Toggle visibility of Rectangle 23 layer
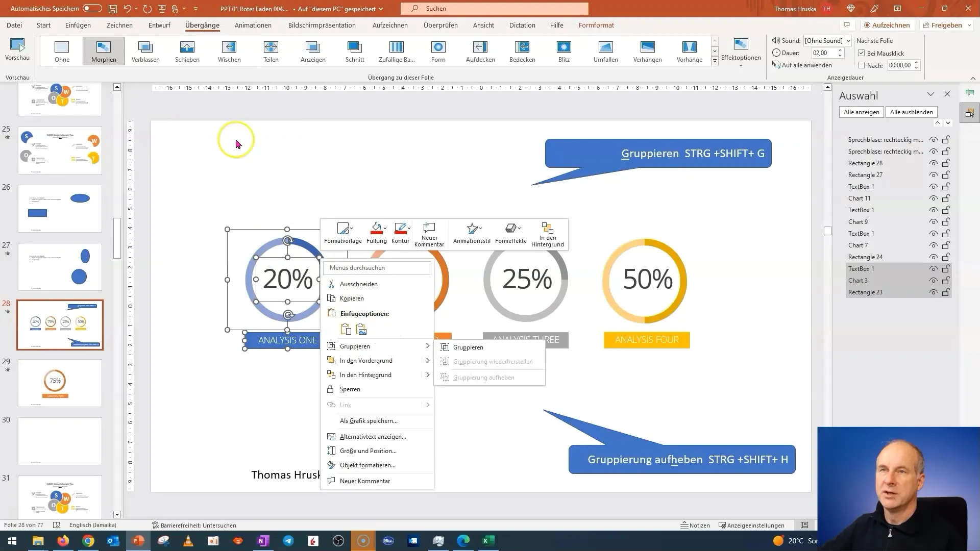 coord(934,292)
